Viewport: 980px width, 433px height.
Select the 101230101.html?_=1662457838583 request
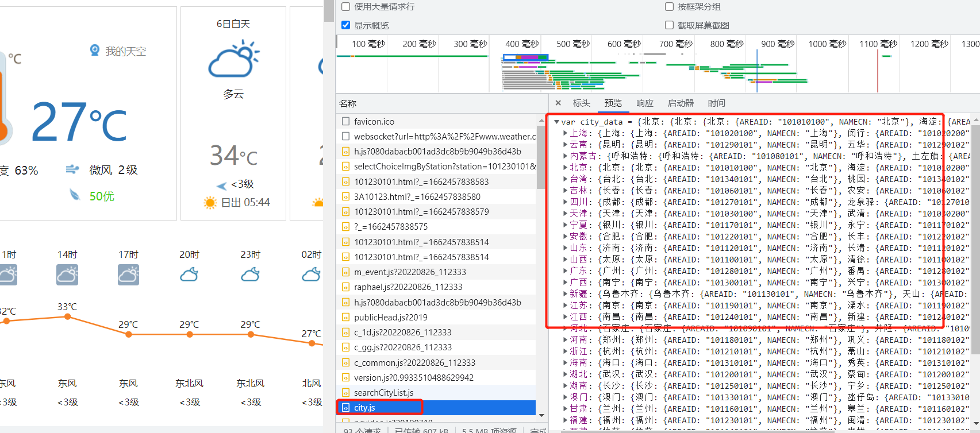coord(437,181)
